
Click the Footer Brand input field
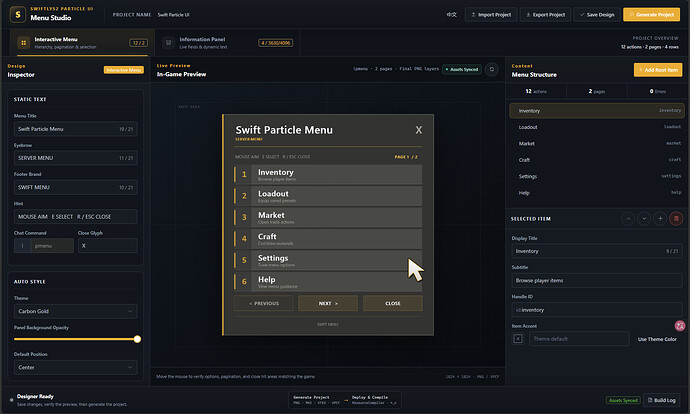pyautogui.click(x=75, y=187)
